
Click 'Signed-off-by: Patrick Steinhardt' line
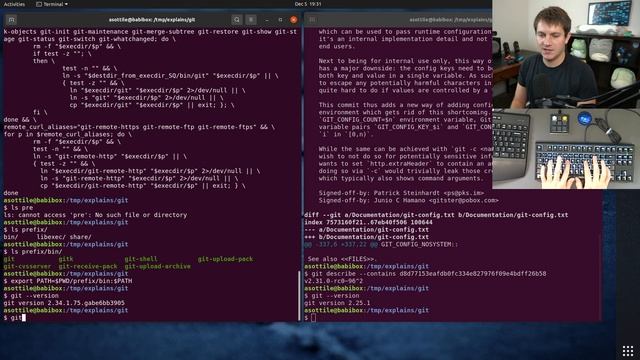click(401, 193)
